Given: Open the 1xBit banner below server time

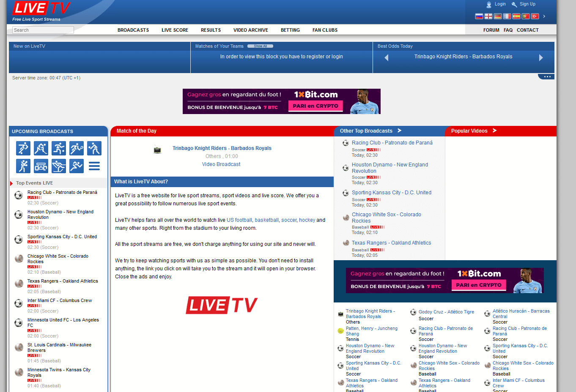Looking at the screenshot, I should coord(282,101).
